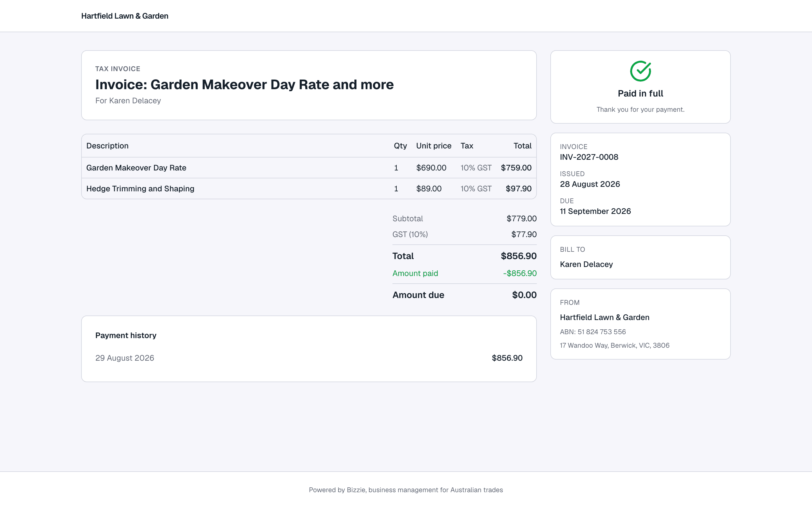
Task: Select the green -$856.90 paid amount
Action: (x=520, y=273)
